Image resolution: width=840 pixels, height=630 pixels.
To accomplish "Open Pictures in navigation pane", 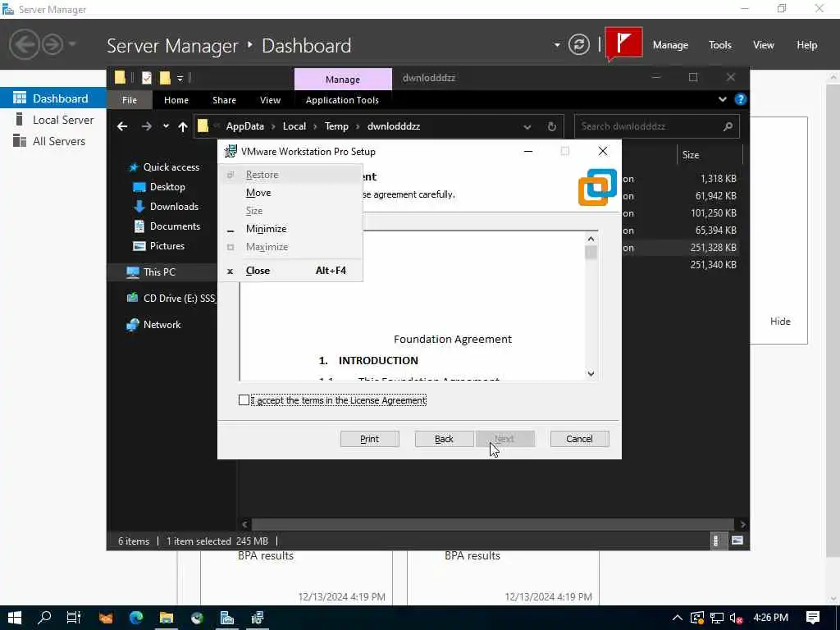I will [x=167, y=246].
